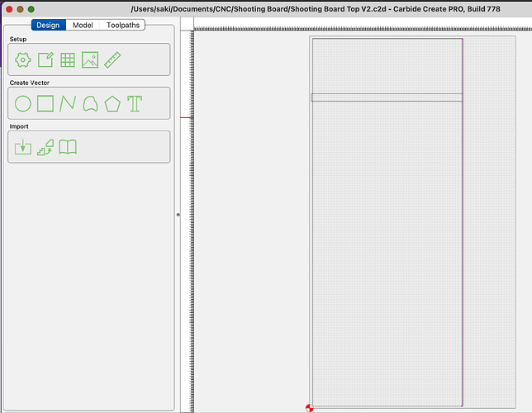
Task: Select the thin horizontal rectangle on canvas
Action: pyautogui.click(x=387, y=97)
